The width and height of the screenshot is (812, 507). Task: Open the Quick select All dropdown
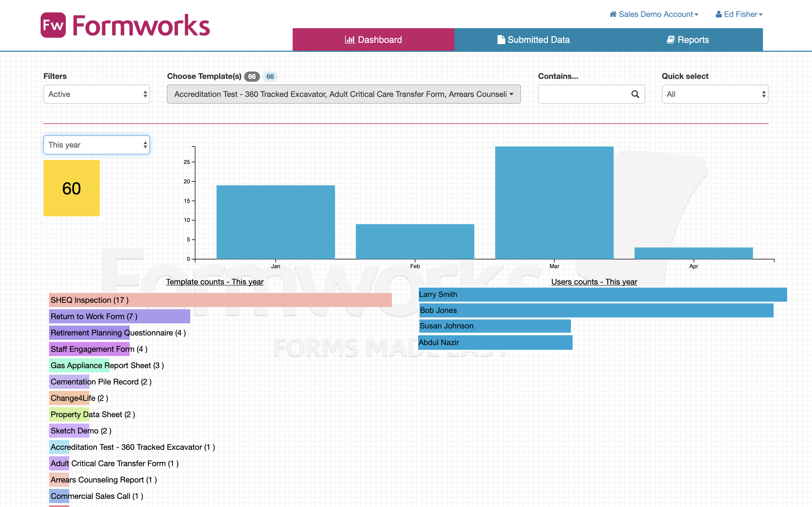click(x=715, y=94)
